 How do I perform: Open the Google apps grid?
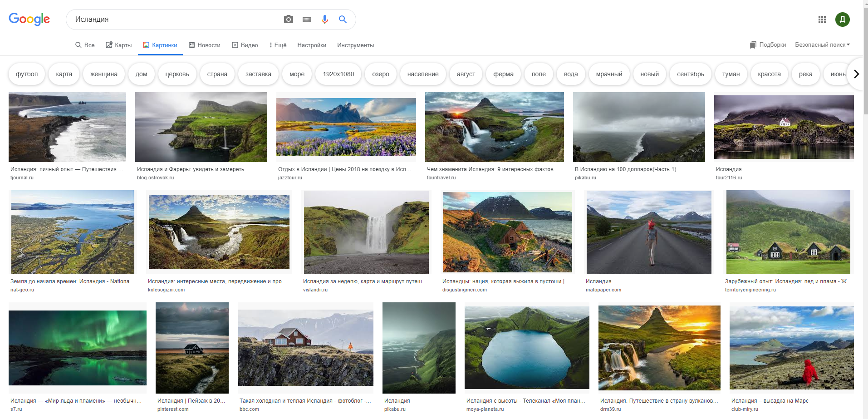pos(822,20)
